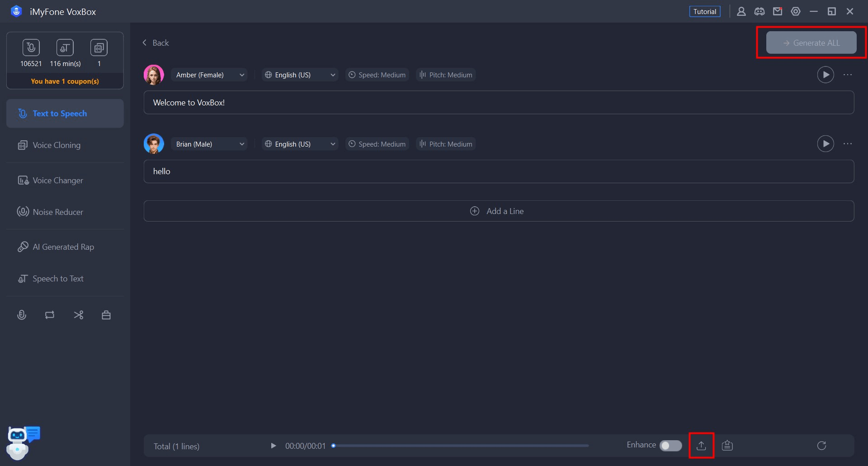This screenshot has height=466, width=868.
Task: Go Back to previous screen
Action: tap(156, 43)
